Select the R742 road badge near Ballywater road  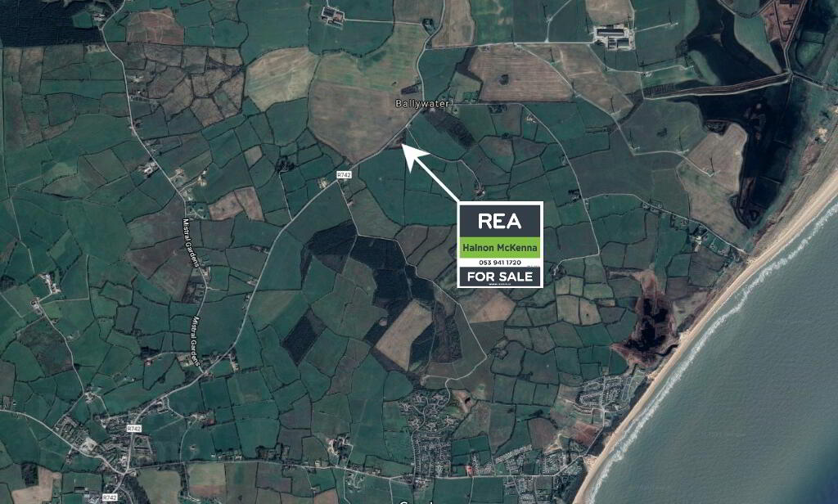pyautogui.click(x=345, y=175)
